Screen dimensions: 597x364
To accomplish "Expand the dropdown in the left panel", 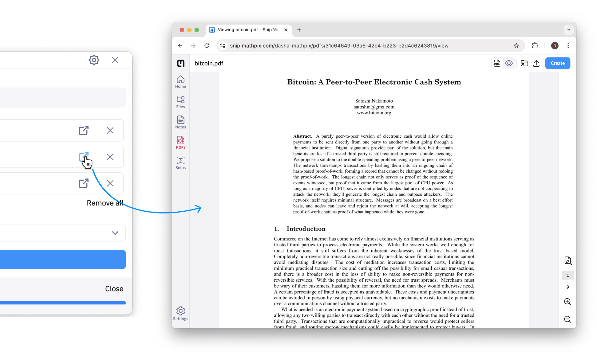I will click(x=115, y=233).
